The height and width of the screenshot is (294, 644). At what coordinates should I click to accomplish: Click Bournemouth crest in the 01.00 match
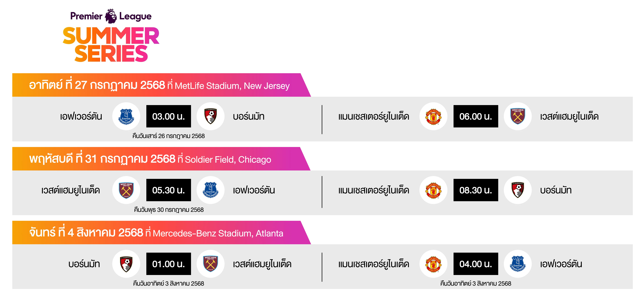click(126, 264)
